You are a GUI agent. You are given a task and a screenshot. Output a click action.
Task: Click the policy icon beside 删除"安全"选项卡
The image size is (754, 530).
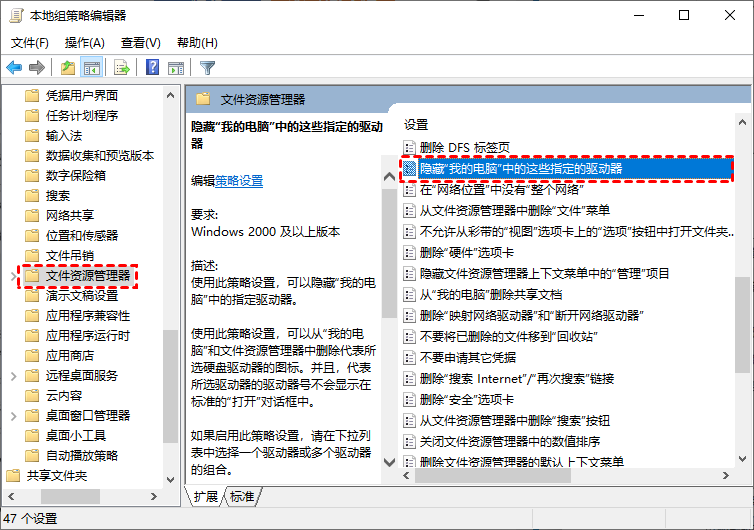(x=409, y=400)
